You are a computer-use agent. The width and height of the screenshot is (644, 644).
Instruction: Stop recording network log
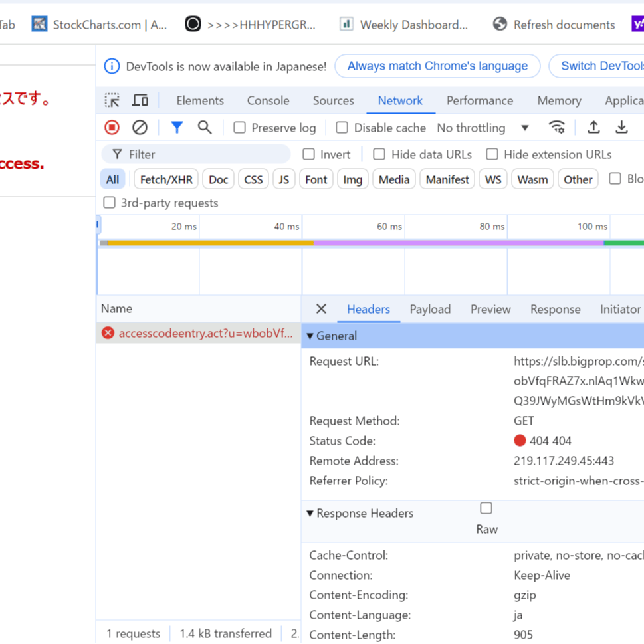[112, 127]
